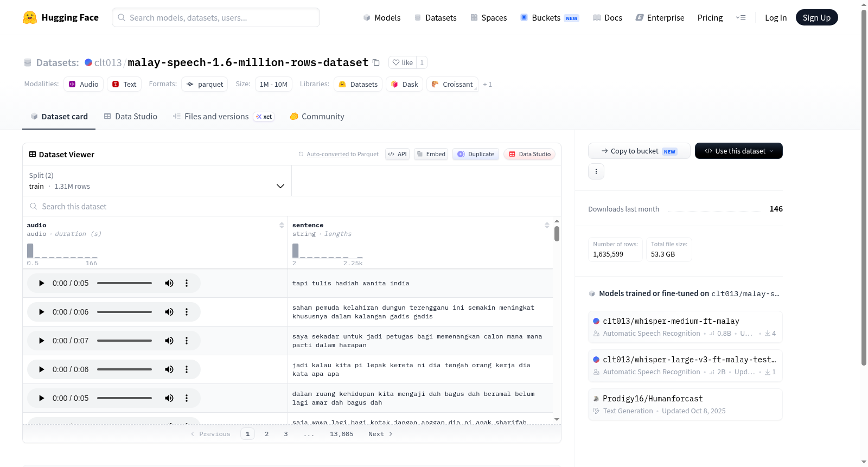The image size is (868, 467).
Task: Filter by the Text modality tag
Action: point(124,84)
